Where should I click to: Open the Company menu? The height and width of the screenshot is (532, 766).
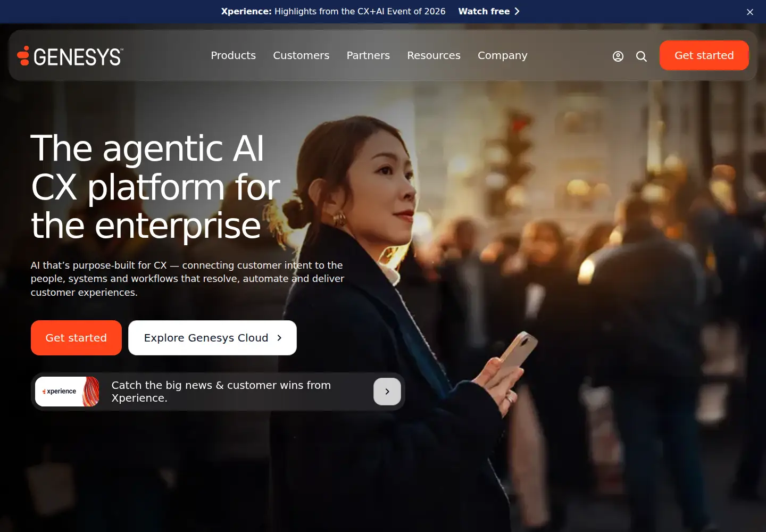pos(502,55)
